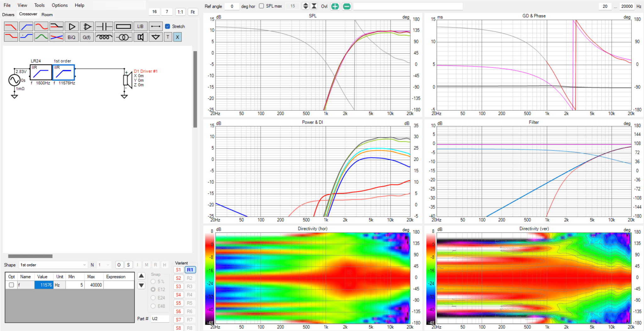
Task: Select the D1 Driver #1 speaker symbol
Action: [128, 80]
